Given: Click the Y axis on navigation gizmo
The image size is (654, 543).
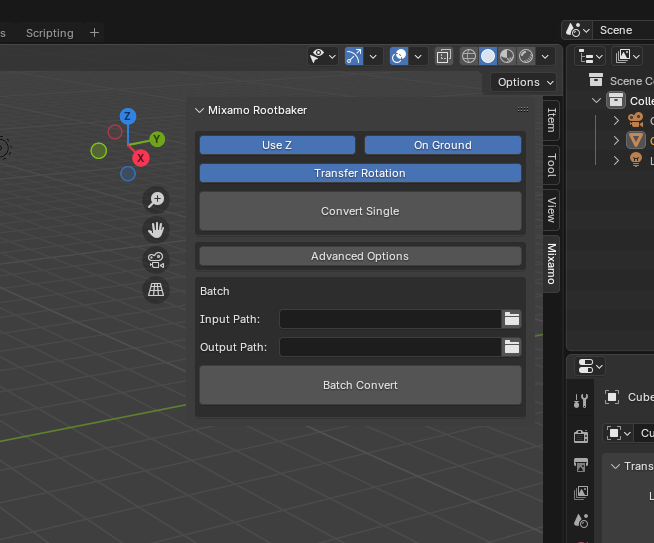Looking at the screenshot, I should 157,139.
